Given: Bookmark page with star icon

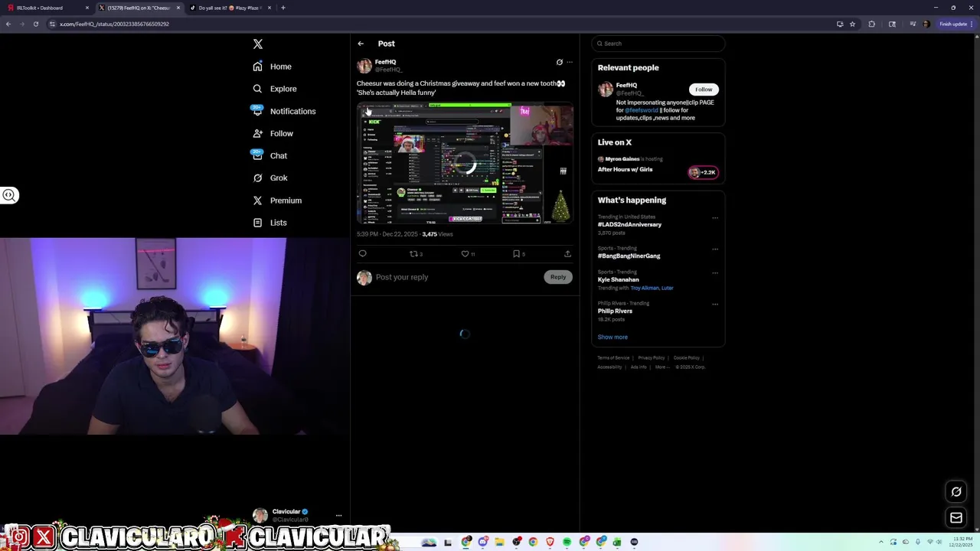Looking at the screenshot, I should coord(852,24).
